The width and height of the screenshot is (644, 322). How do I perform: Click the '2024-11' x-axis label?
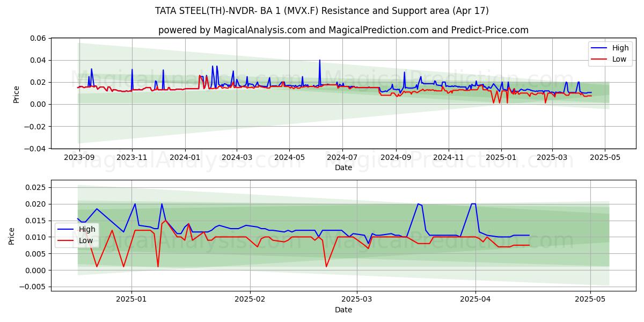[448, 157]
